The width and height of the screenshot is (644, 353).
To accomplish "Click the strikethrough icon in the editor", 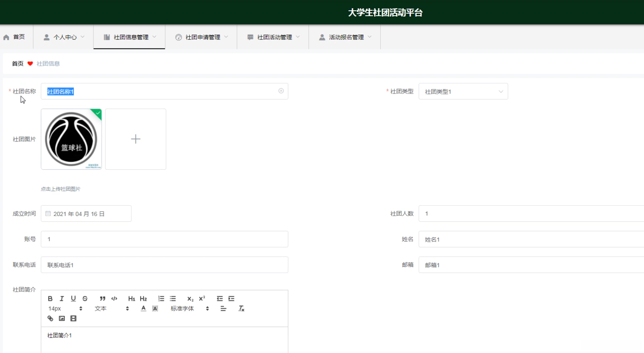I will pyautogui.click(x=85, y=298).
